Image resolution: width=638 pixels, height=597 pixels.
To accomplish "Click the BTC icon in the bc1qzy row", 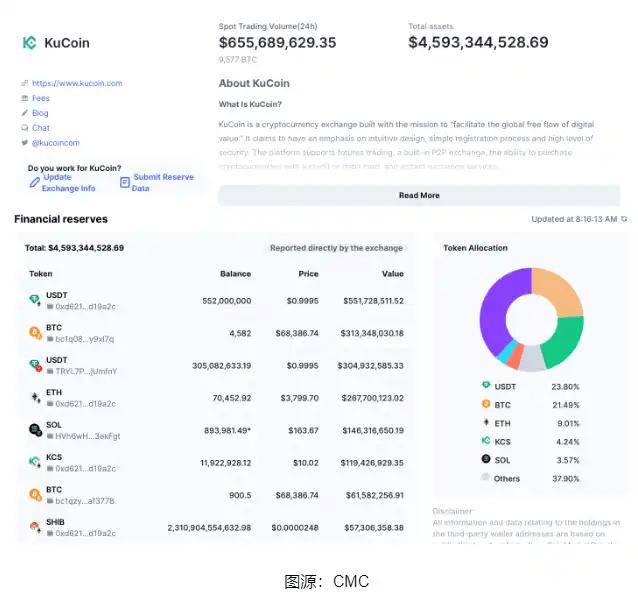I will [35, 495].
